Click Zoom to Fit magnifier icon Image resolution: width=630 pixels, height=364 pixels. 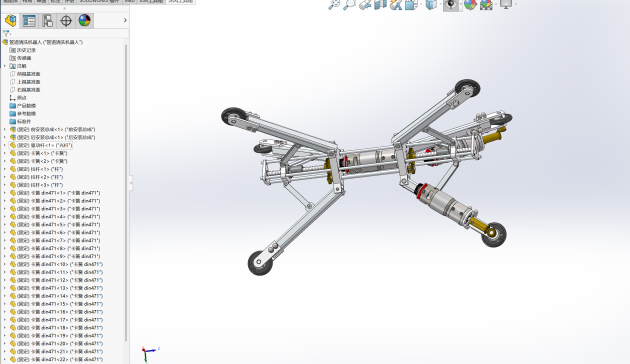(x=334, y=4)
